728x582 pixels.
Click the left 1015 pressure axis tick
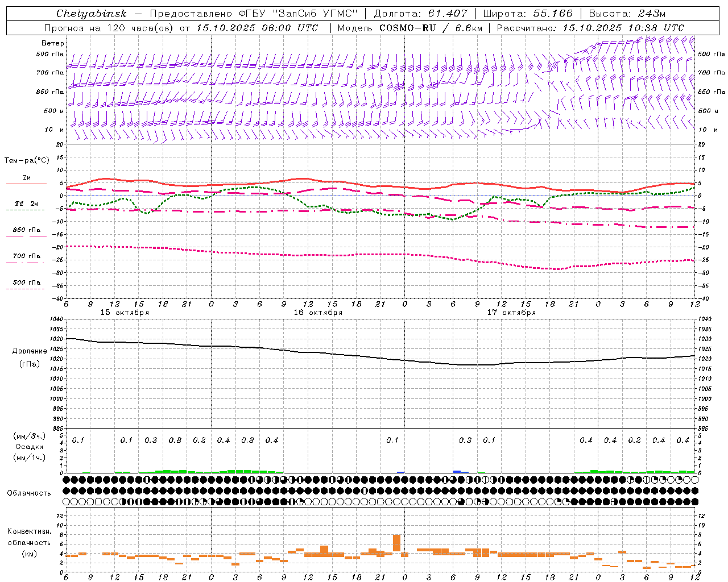(57, 369)
